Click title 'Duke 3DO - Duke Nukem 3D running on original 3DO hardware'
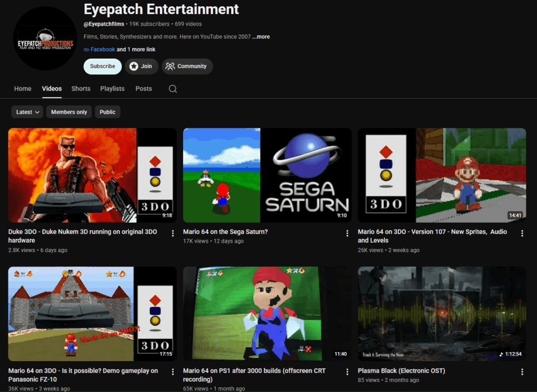Viewport: 537px width, 392px height. [82, 236]
